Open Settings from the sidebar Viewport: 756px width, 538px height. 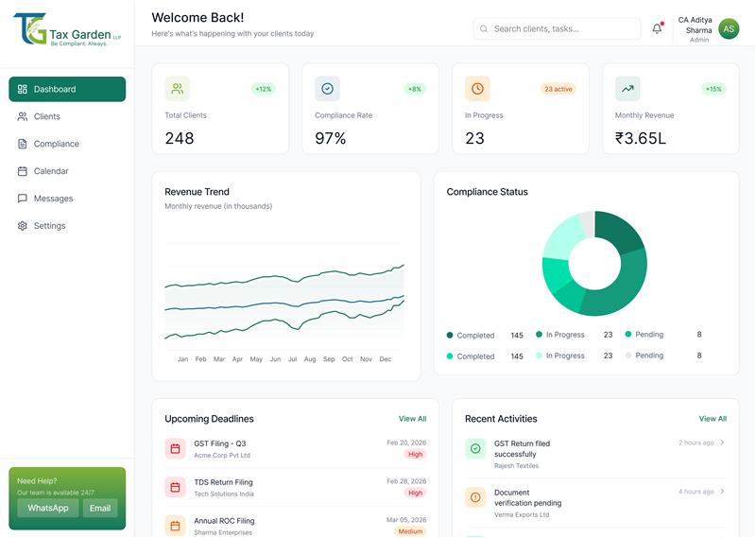pyautogui.click(x=49, y=226)
